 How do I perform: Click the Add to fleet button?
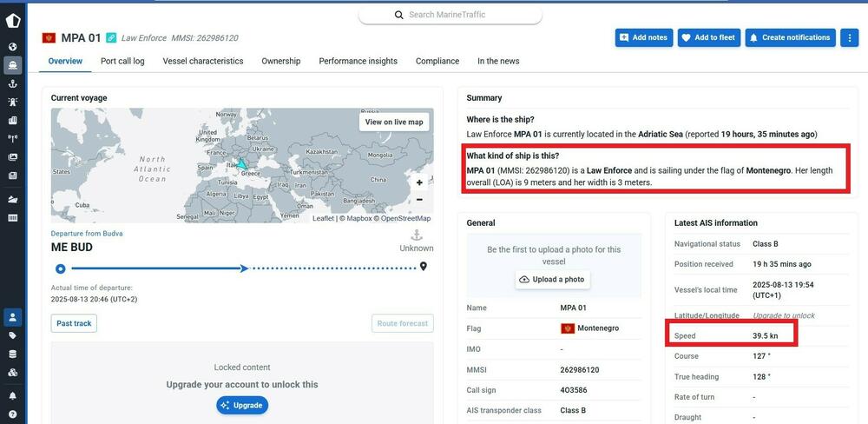709,37
